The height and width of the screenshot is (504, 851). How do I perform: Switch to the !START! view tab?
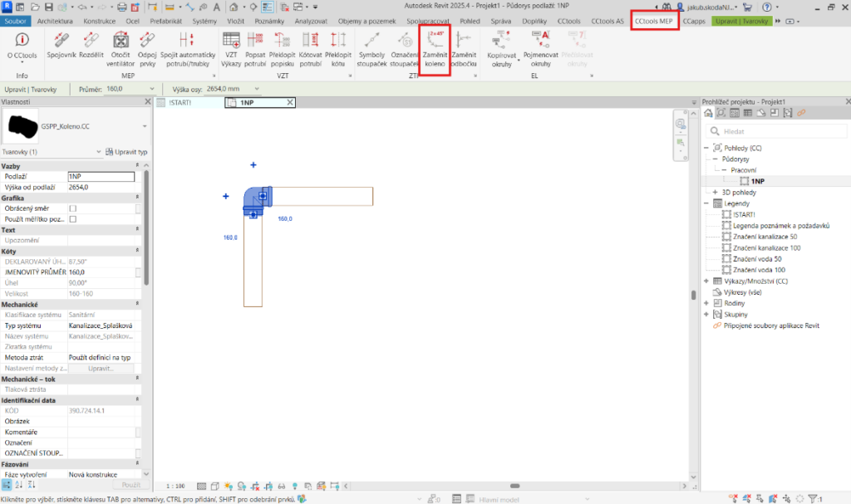point(180,102)
